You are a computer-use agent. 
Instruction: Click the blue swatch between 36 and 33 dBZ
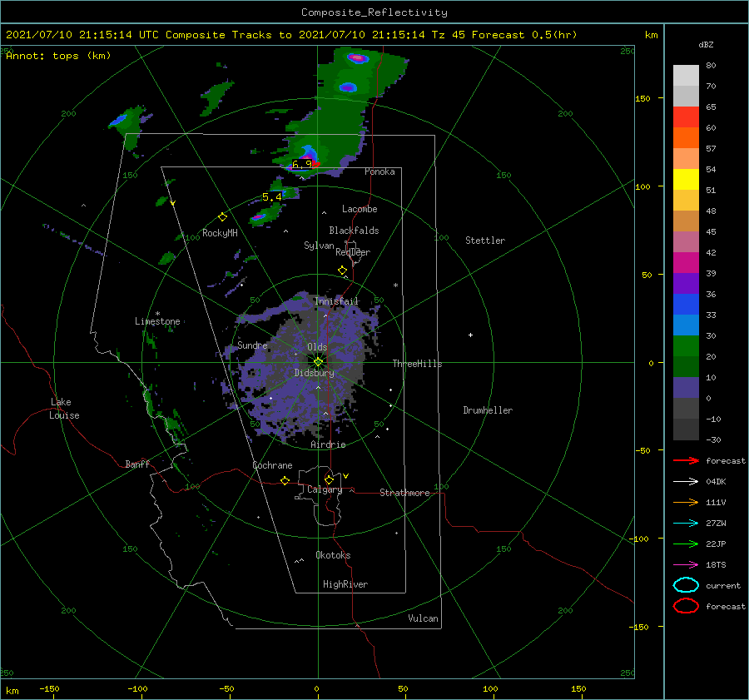(x=686, y=305)
